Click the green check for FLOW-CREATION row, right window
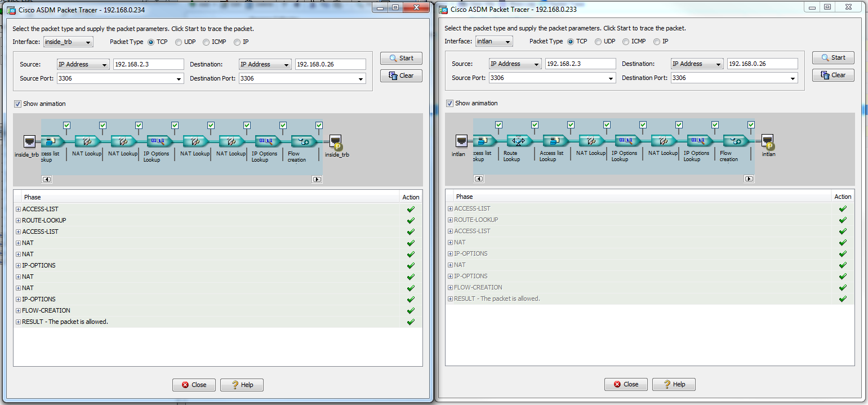The height and width of the screenshot is (405, 868). click(843, 287)
